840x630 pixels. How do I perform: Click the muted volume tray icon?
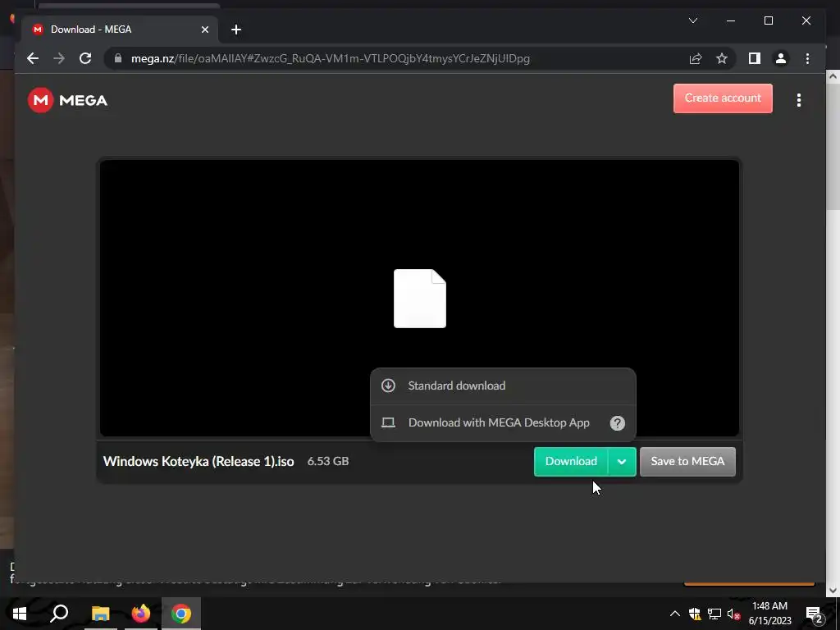(x=734, y=614)
